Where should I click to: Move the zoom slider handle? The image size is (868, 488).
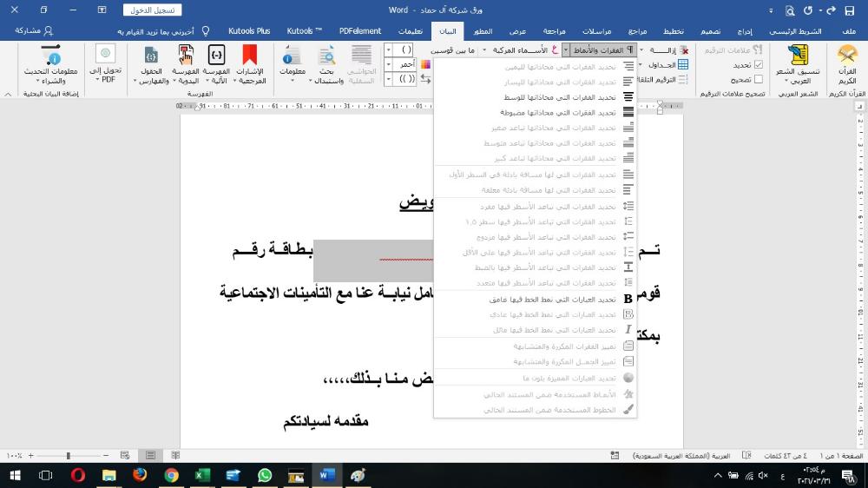[x=68, y=455]
